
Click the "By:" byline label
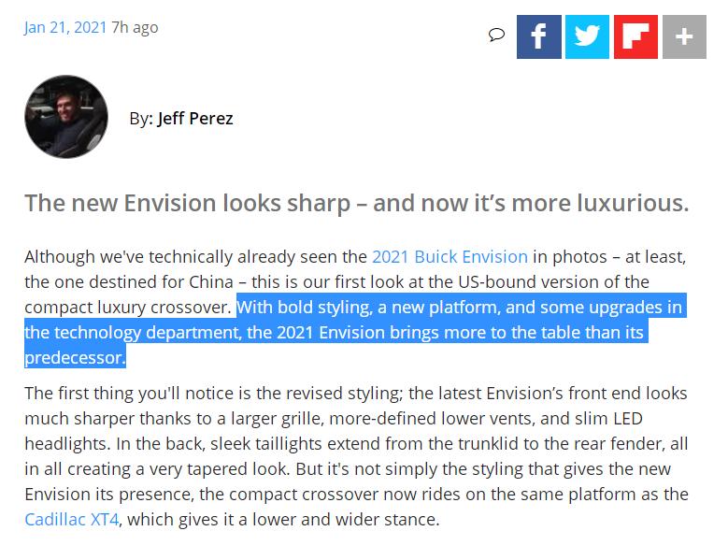[141, 119]
